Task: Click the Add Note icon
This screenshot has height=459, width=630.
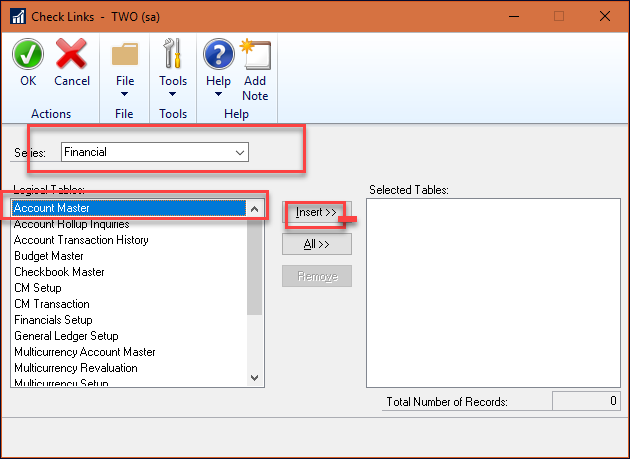Action: click(x=256, y=54)
